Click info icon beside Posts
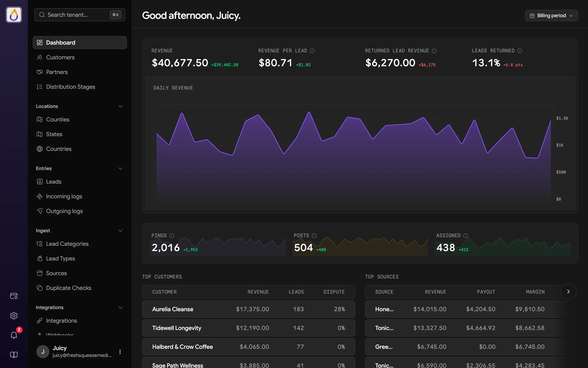The width and height of the screenshot is (588, 368). point(314,236)
